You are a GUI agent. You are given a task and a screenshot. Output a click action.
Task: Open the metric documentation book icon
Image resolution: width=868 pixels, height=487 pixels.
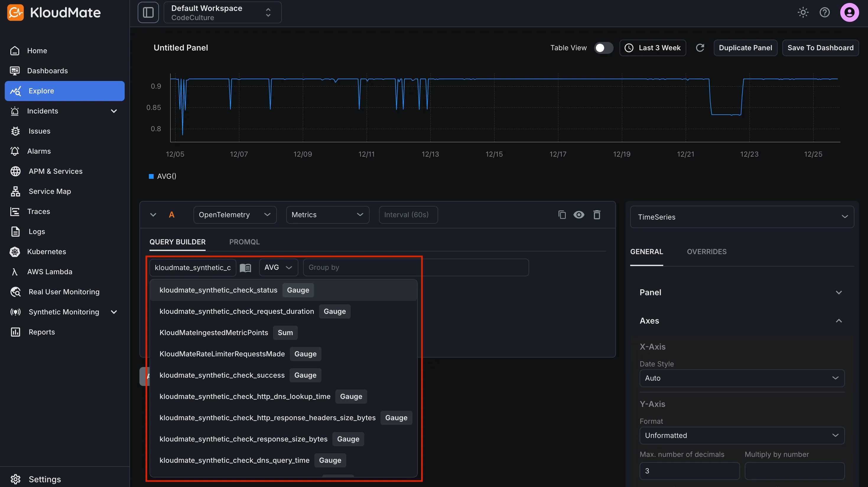tap(245, 268)
